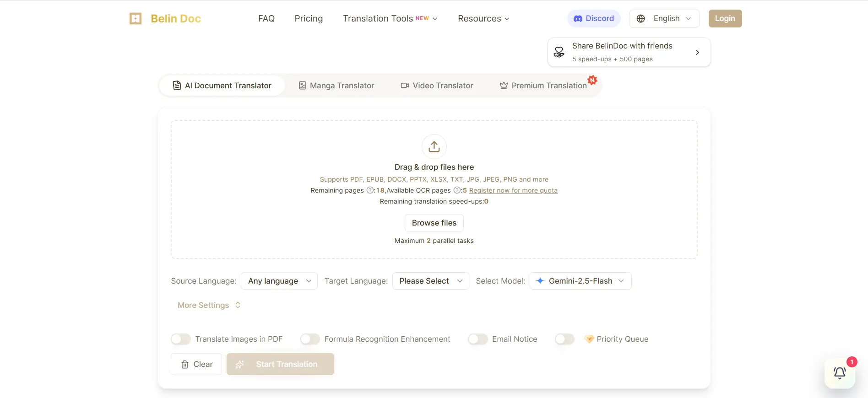Click the '5 speed-ups + 500 pages' text
868x398 pixels.
click(x=613, y=59)
